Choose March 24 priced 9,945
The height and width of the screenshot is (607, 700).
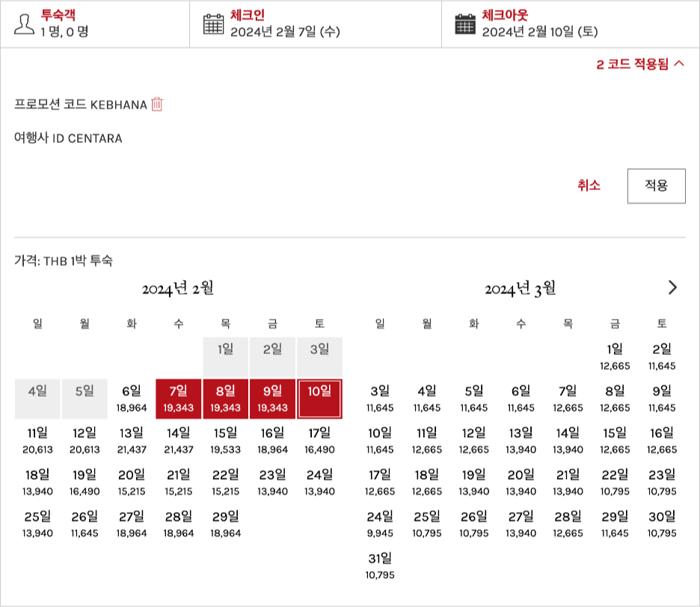point(380,525)
